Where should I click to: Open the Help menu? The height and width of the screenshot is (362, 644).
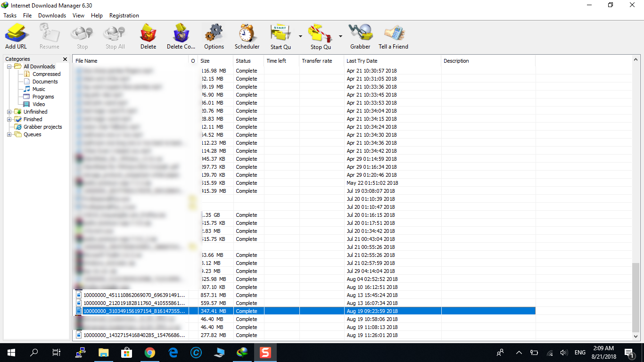pyautogui.click(x=97, y=16)
